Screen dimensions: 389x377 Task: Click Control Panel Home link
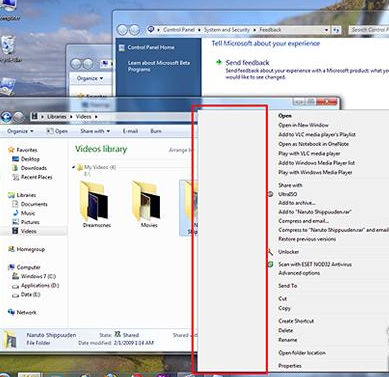tap(151, 47)
